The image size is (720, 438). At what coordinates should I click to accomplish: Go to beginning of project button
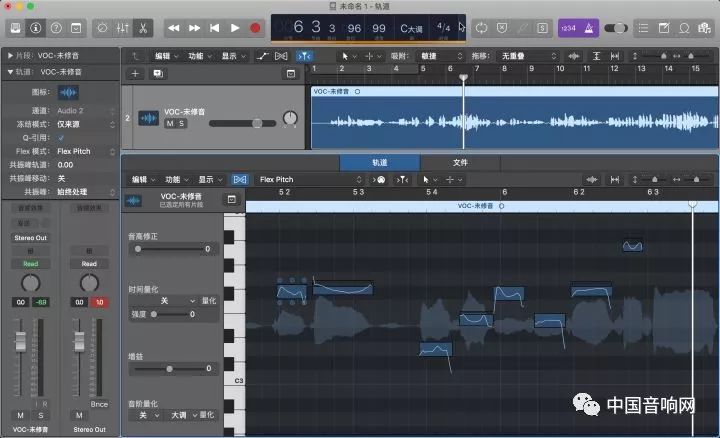(x=214, y=28)
